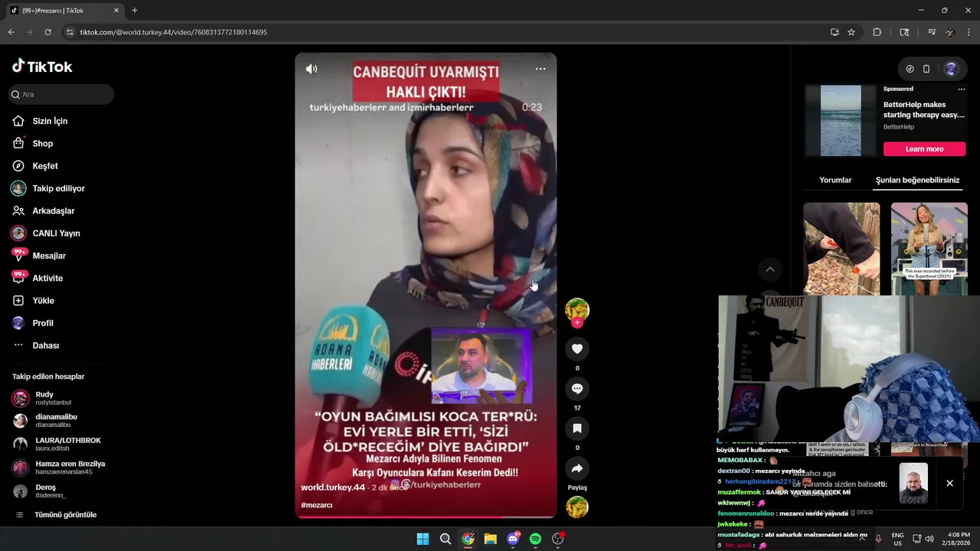980x551 pixels.
Task: Open LAURA/LOTHBROK followed account
Action: click(x=57, y=444)
